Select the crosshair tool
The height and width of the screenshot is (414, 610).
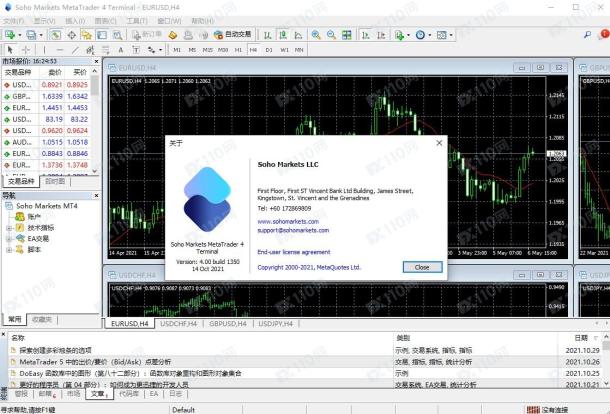pos(26,50)
